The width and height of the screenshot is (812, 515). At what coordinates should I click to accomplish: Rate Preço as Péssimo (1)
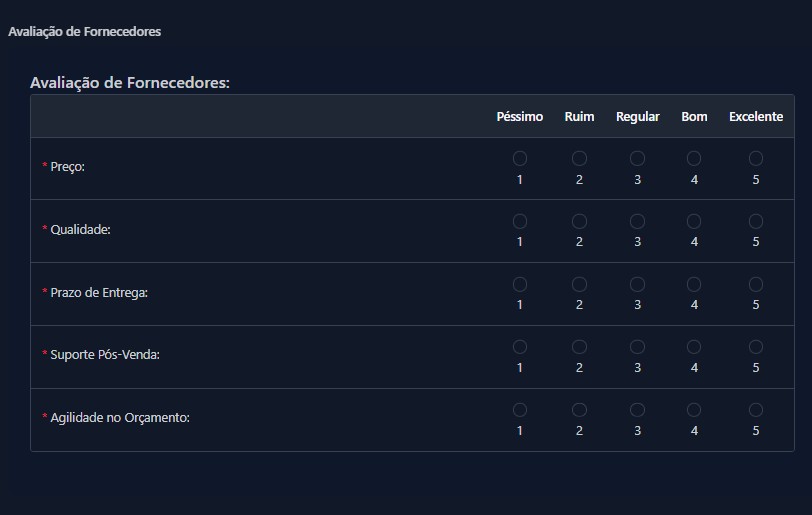[520, 158]
